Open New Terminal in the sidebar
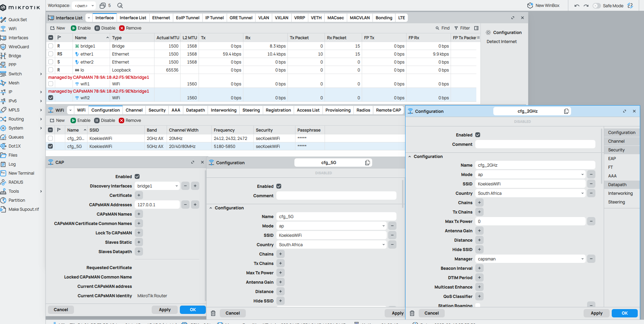 [21, 173]
